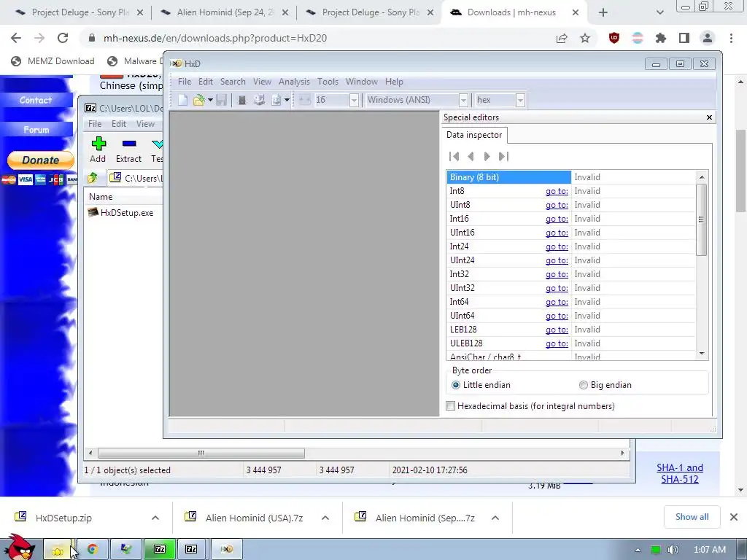The width and height of the screenshot is (747, 560).
Task: Open SHA-1 and SHA-512 link
Action: pos(680,473)
